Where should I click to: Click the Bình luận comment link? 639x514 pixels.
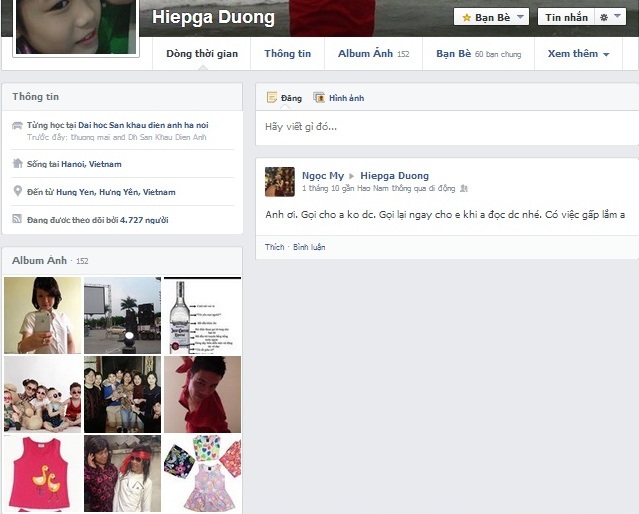(x=309, y=246)
